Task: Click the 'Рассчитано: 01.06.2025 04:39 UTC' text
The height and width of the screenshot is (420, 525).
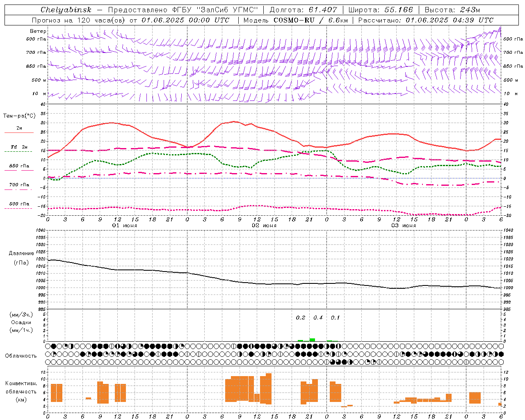Action: point(426,20)
